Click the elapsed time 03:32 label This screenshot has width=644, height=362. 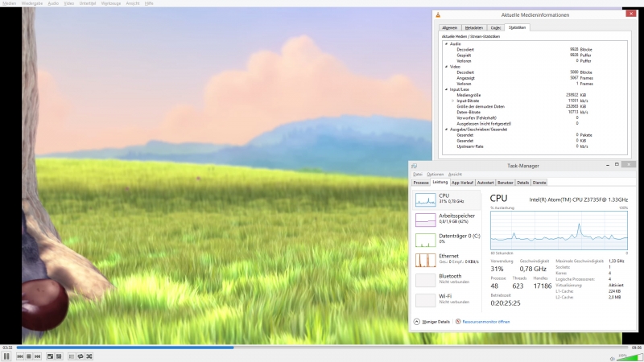(7, 348)
